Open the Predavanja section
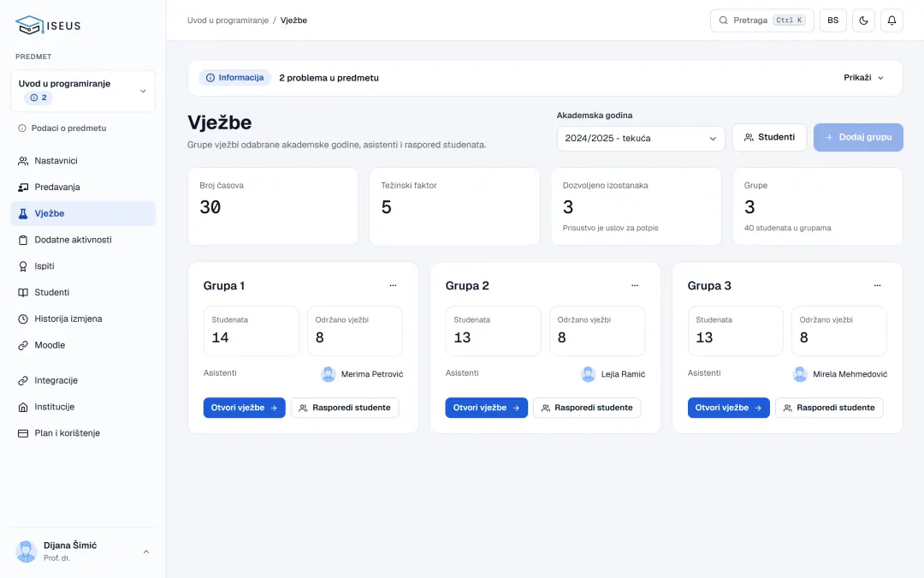This screenshot has width=924, height=578. click(83, 187)
